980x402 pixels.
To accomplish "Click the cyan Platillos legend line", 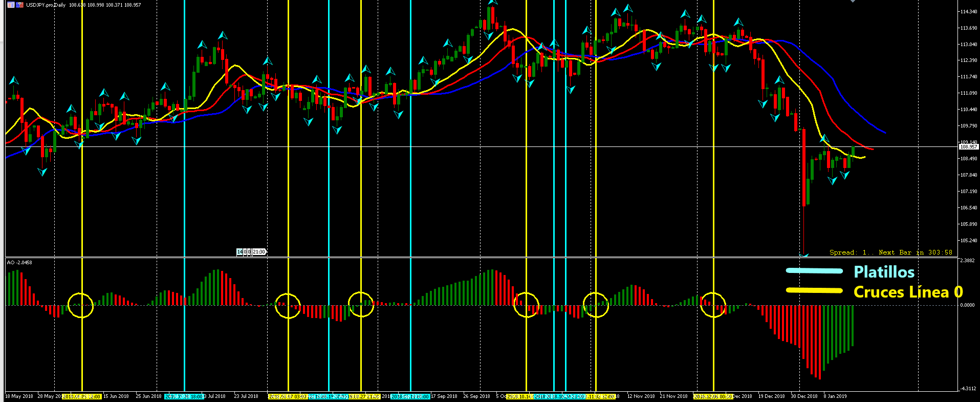I will (814, 271).
